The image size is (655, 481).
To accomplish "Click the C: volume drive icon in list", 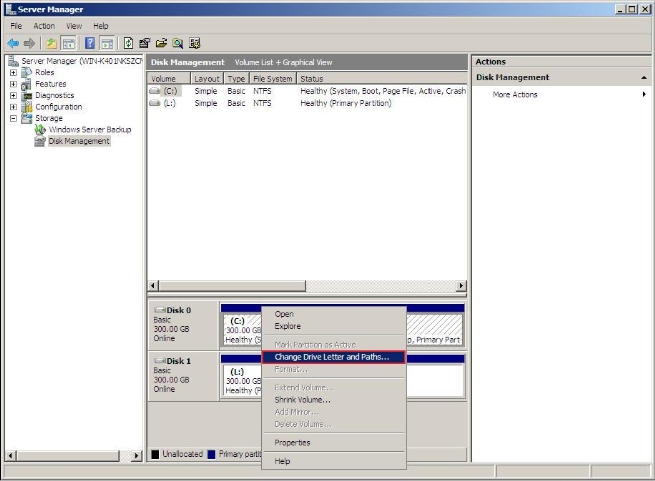I will 155,91.
